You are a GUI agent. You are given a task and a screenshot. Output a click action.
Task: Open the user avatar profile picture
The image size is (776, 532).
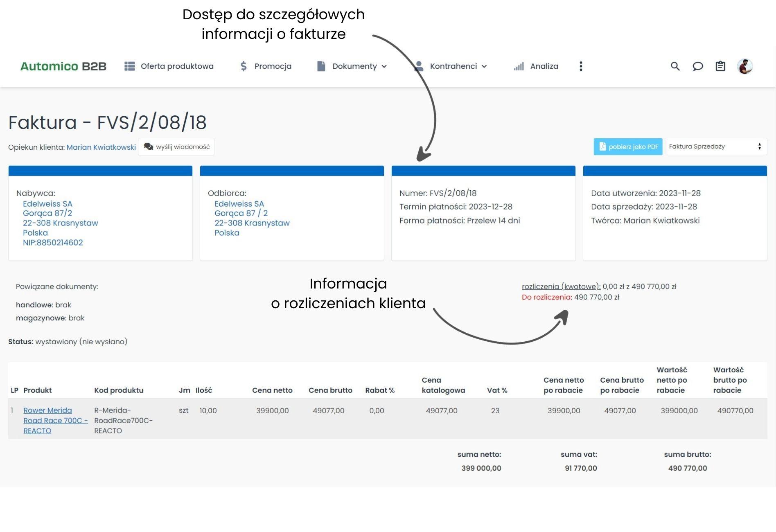coord(744,66)
